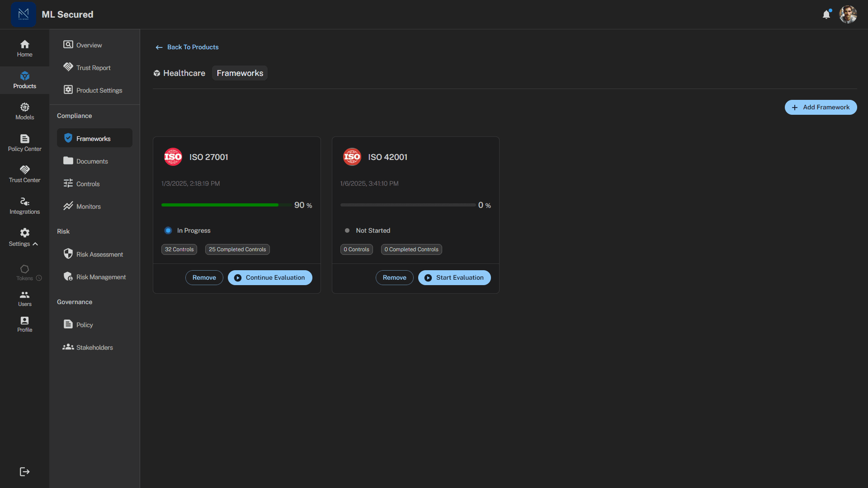Go to Policy Center from sidebar
Screen dimensions: 868x488
pos(24,143)
